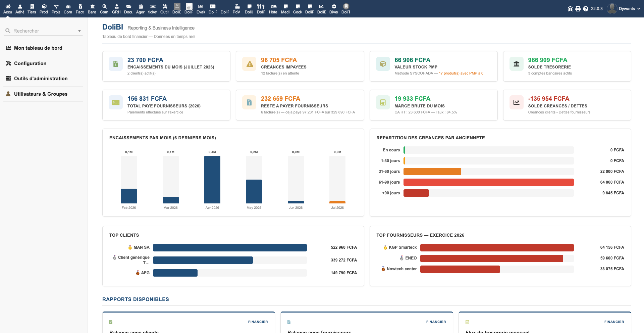The height and width of the screenshot is (333, 644).
Task: Open the Banques module icon
Action: 92,9
